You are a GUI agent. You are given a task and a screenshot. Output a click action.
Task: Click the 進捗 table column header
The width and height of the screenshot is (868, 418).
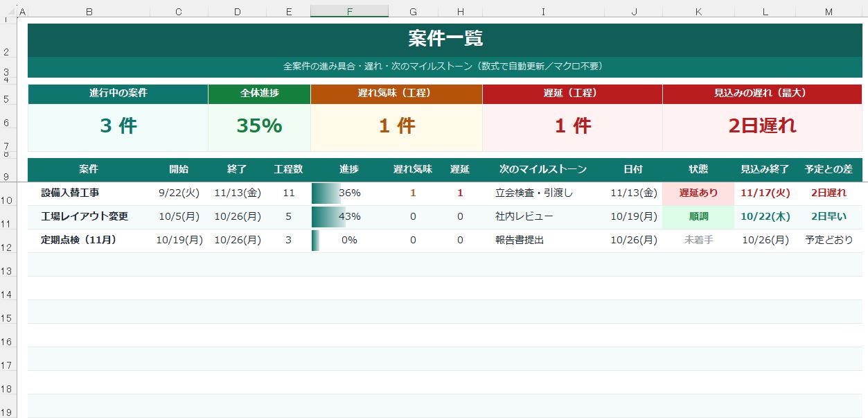pos(349,170)
